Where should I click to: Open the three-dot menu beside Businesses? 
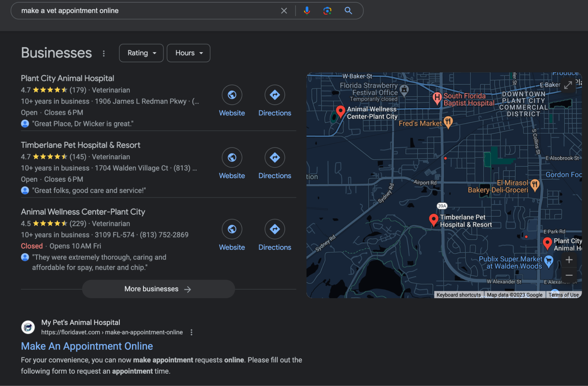click(x=104, y=53)
